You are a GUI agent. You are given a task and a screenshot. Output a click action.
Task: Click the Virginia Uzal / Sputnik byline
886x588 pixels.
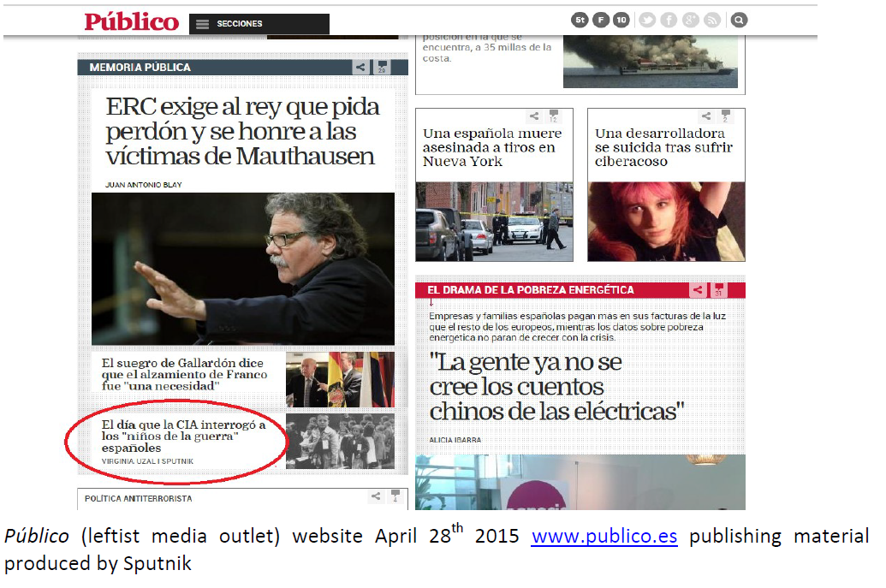coord(147,461)
